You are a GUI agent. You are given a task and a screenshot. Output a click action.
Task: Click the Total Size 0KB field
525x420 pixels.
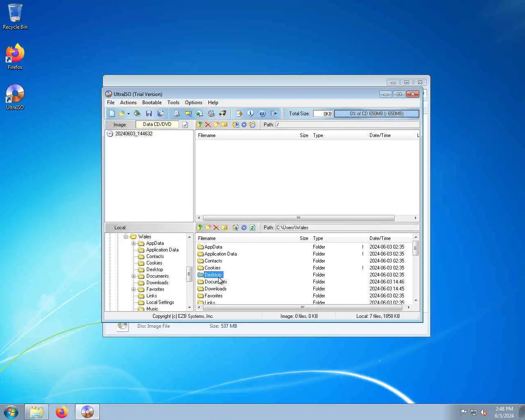click(323, 114)
